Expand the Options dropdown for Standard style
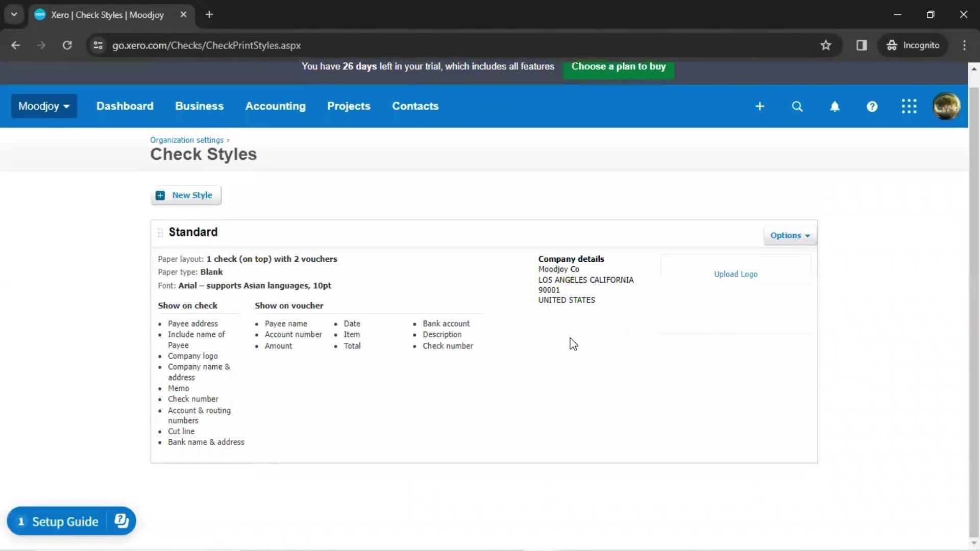Viewport: 980px width, 551px height. [x=790, y=236]
